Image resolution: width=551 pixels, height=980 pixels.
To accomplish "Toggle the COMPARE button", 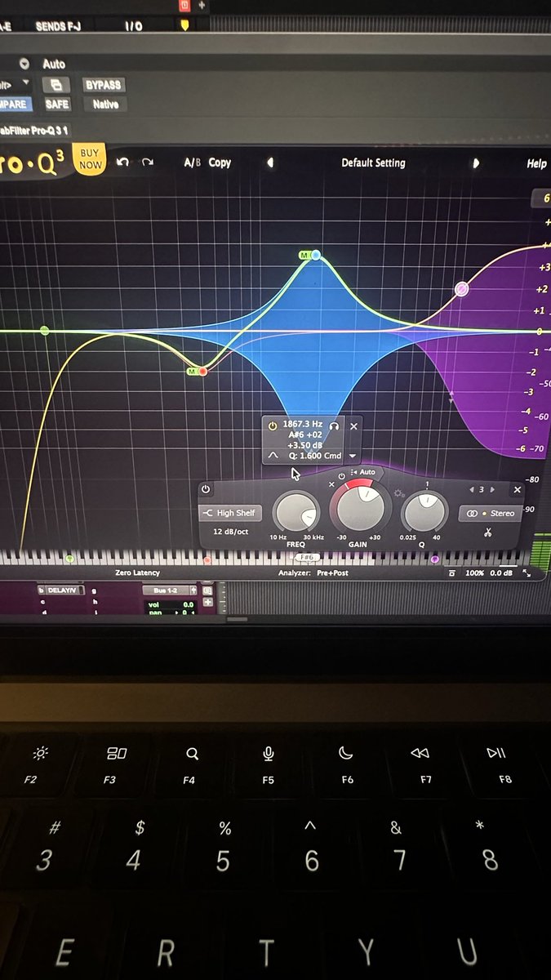I will [x=14, y=105].
